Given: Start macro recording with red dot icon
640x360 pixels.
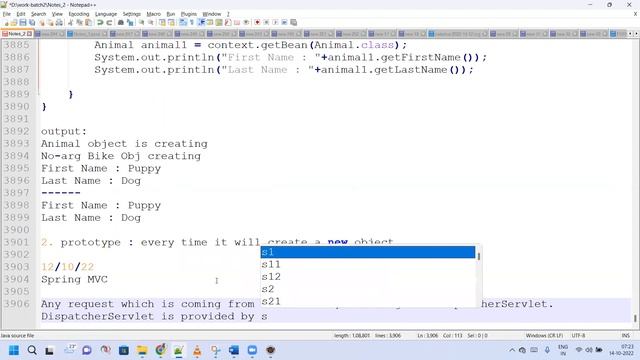Looking at the screenshot, I should (257, 22).
